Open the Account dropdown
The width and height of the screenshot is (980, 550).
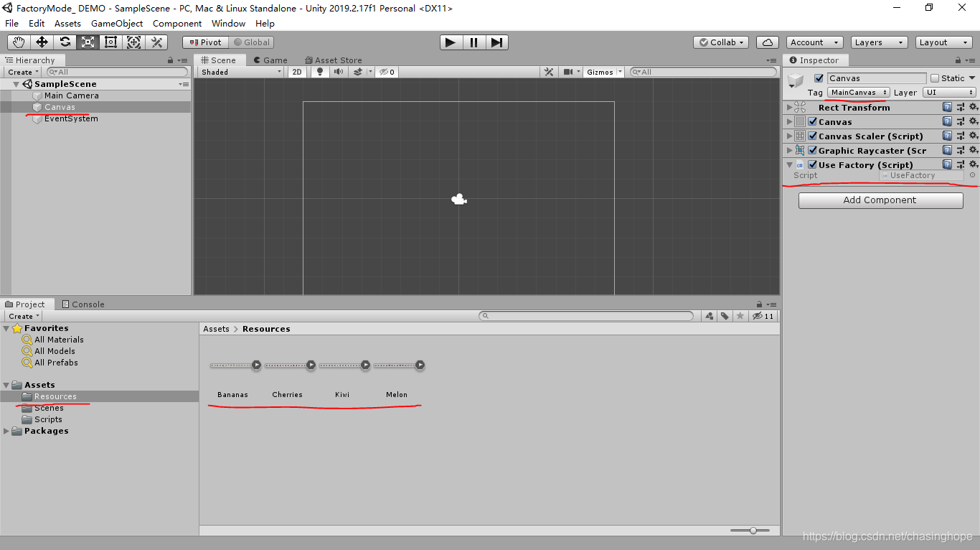pos(815,42)
